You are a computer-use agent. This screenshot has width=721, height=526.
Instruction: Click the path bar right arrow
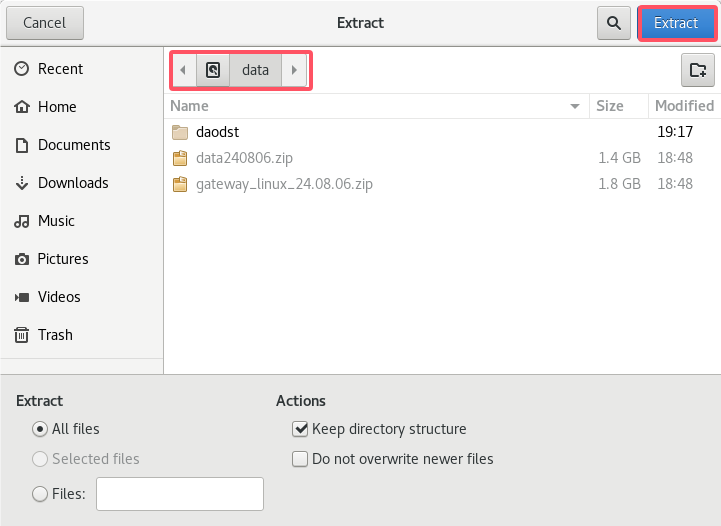pos(294,70)
